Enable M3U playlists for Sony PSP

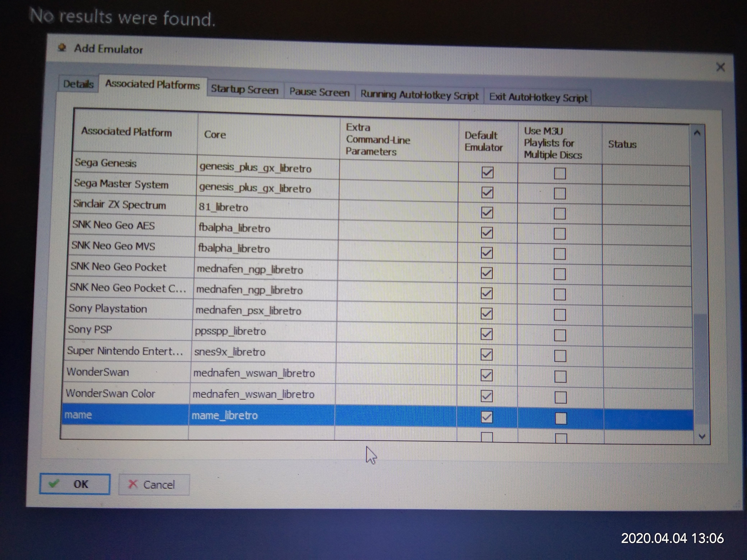(x=560, y=335)
